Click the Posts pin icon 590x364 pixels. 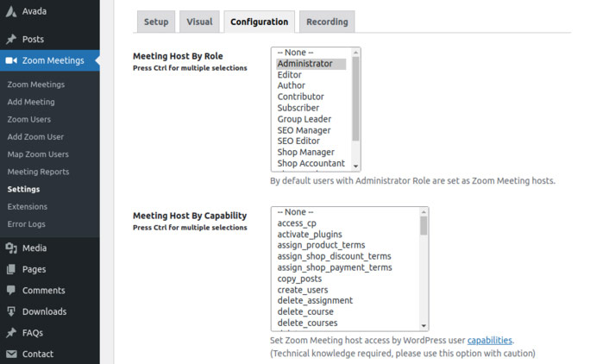pyautogui.click(x=11, y=39)
